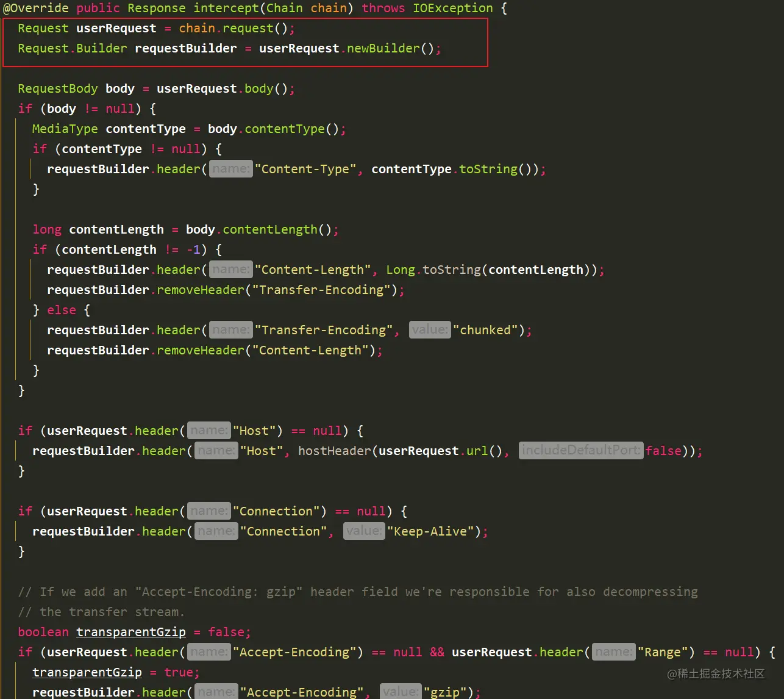Click the Long.toString(contentLength) call
784x699 pixels.
pyautogui.click(x=491, y=270)
